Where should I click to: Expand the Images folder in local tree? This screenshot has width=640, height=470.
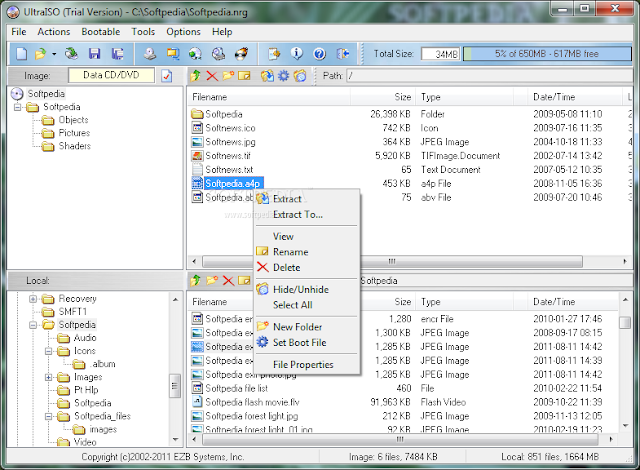tap(49, 377)
